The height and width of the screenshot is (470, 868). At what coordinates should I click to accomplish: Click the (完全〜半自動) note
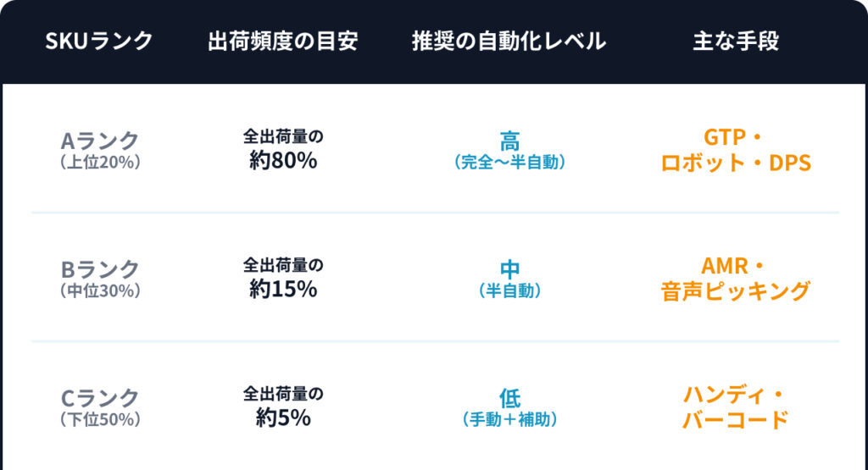pos(509,163)
